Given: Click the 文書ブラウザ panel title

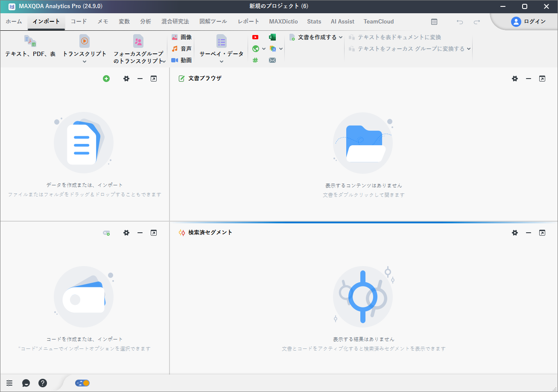Looking at the screenshot, I should tap(205, 79).
